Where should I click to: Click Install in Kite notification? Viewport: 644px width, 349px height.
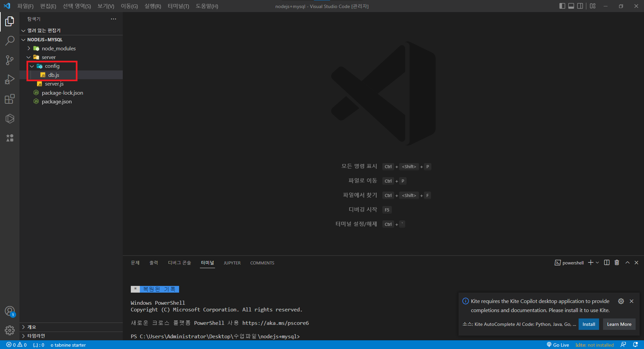tap(589, 324)
